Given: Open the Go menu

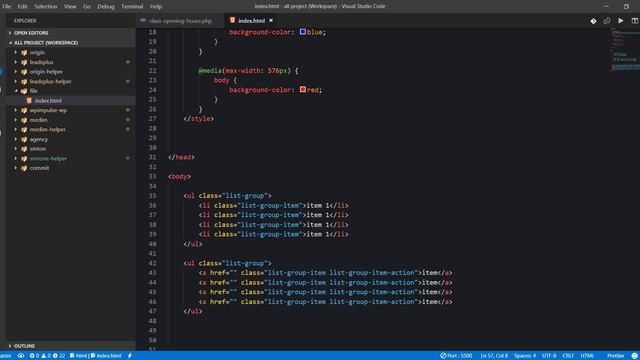Looking at the screenshot, I should pyautogui.click(x=87, y=7).
